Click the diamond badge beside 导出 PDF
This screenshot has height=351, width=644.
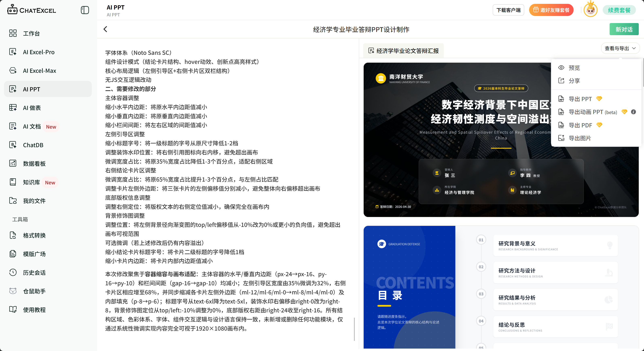(x=599, y=125)
